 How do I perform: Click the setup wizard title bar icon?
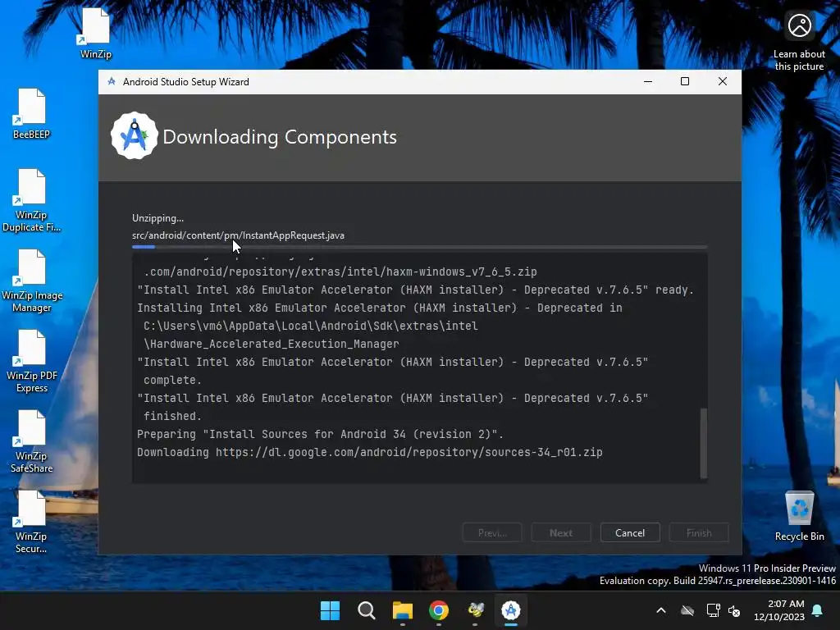point(112,81)
